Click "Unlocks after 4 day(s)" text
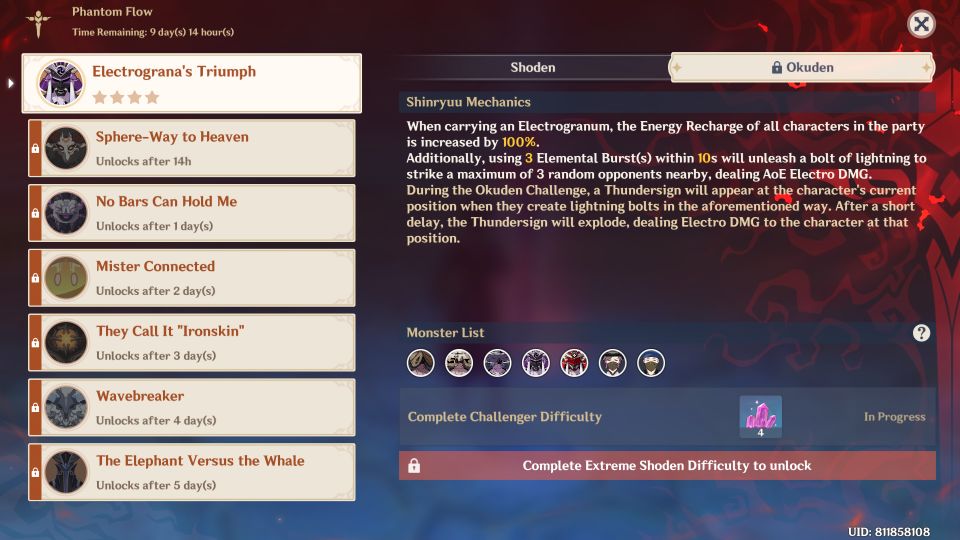This screenshot has height=540, width=960. pos(156,421)
